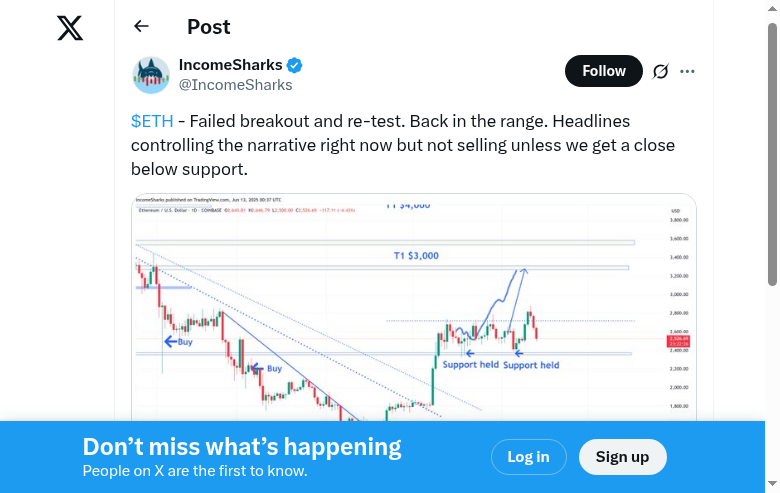This screenshot has height=493, width=780.
Task: Click the IncomeSharks display name
Action: [230, 65]
